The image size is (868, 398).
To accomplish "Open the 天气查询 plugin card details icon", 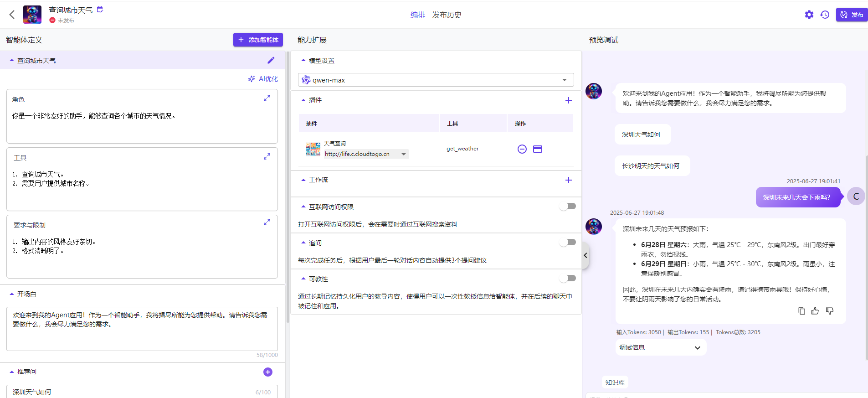I will click(538, 149).
